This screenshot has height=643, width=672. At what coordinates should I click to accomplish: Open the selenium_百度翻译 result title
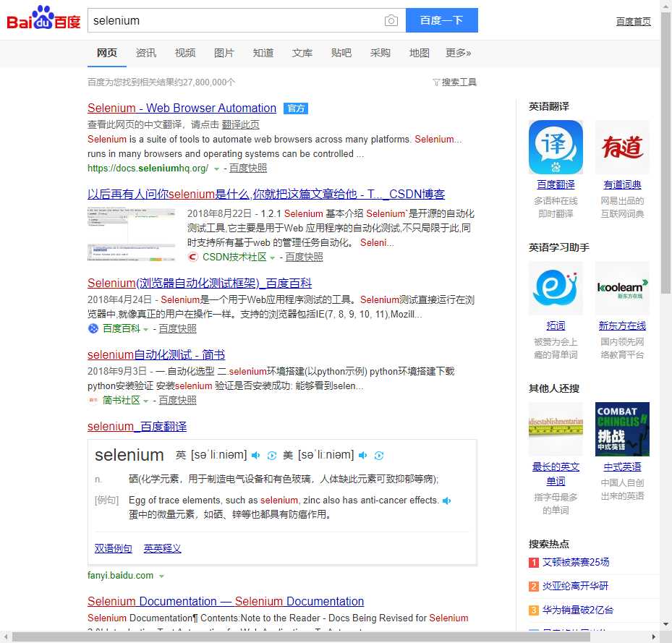pyautogui.click(x=137, y=427)
